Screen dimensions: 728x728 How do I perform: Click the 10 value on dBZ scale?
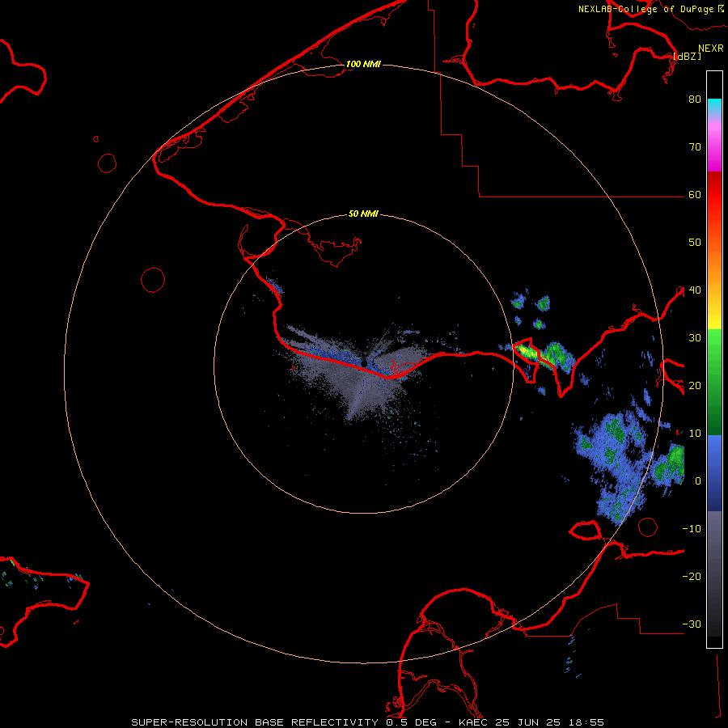click(x=695, y=434)
